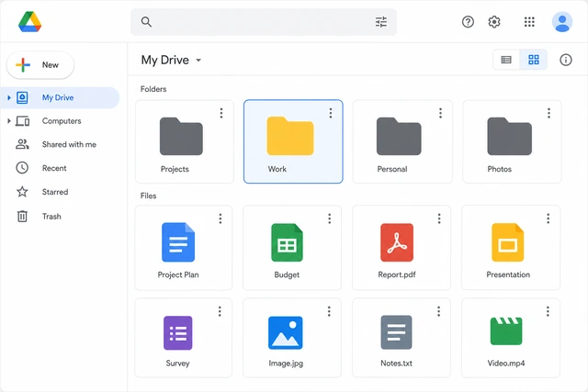Select My Drive in sidebar

click(60, 98)
